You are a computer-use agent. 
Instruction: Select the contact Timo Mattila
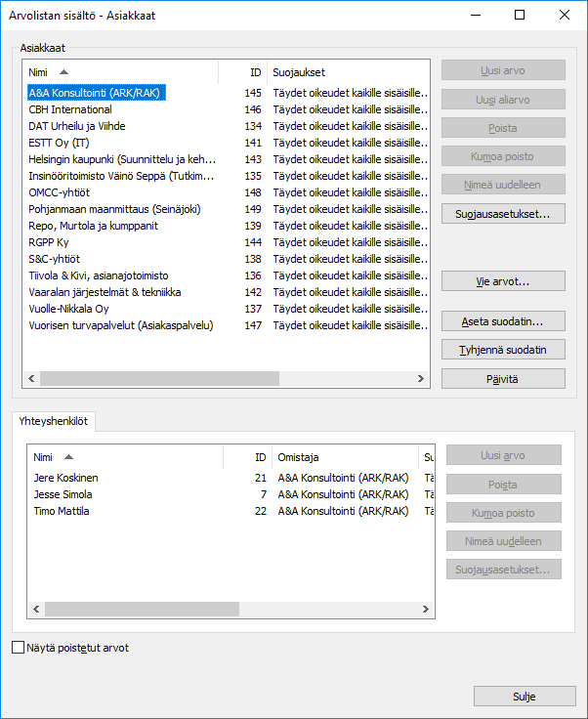pos(63,511)
